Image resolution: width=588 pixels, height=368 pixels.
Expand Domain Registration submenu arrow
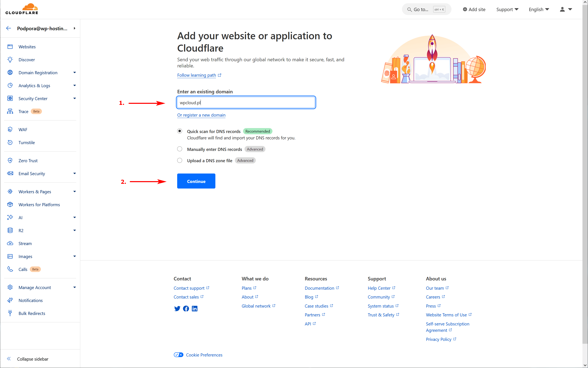tap(75, 72)
